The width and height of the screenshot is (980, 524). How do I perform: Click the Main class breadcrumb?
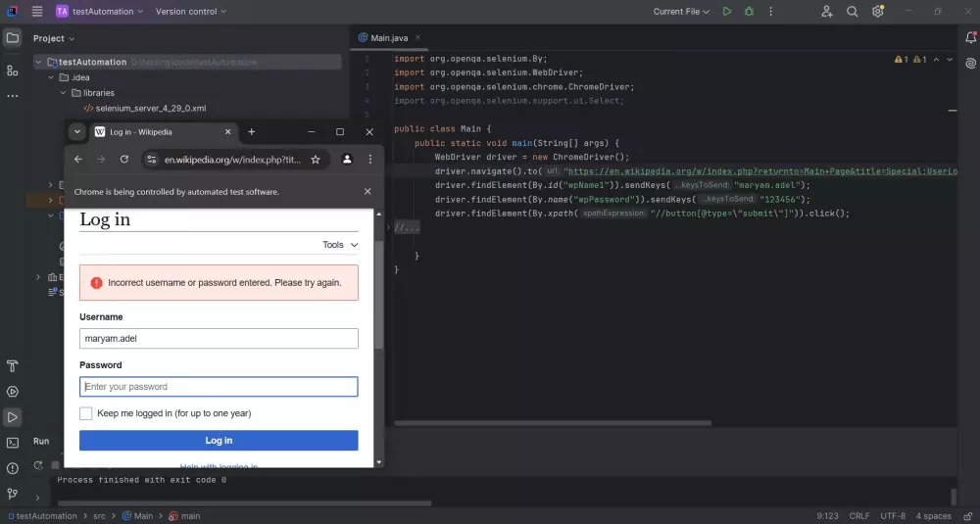(x=137, y=516)
